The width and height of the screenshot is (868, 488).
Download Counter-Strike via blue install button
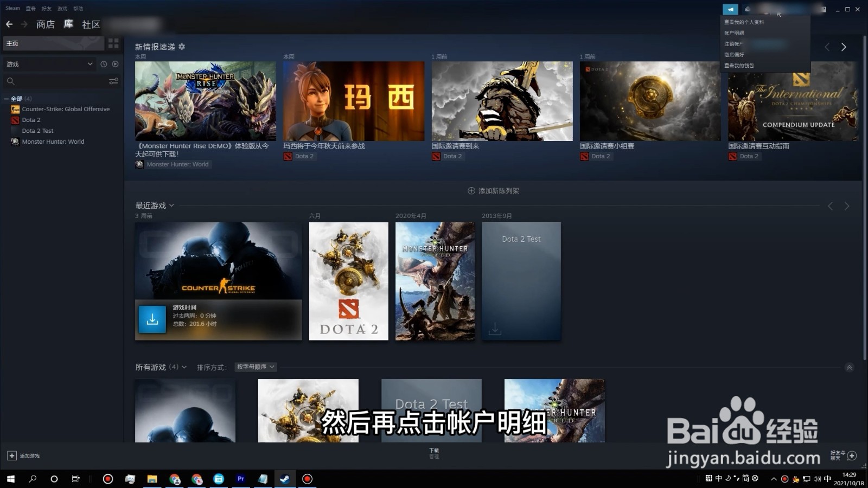pyautogui.click(x=152, y=319)
